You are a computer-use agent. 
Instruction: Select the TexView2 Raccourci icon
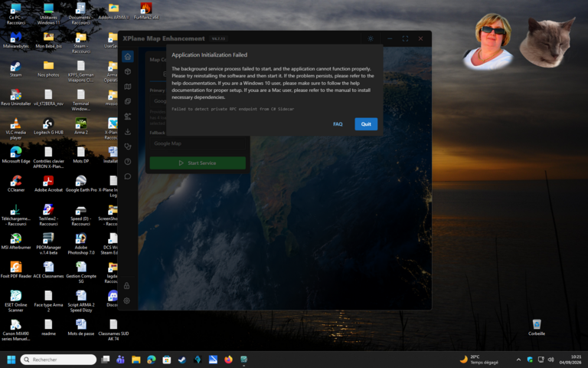48,215
